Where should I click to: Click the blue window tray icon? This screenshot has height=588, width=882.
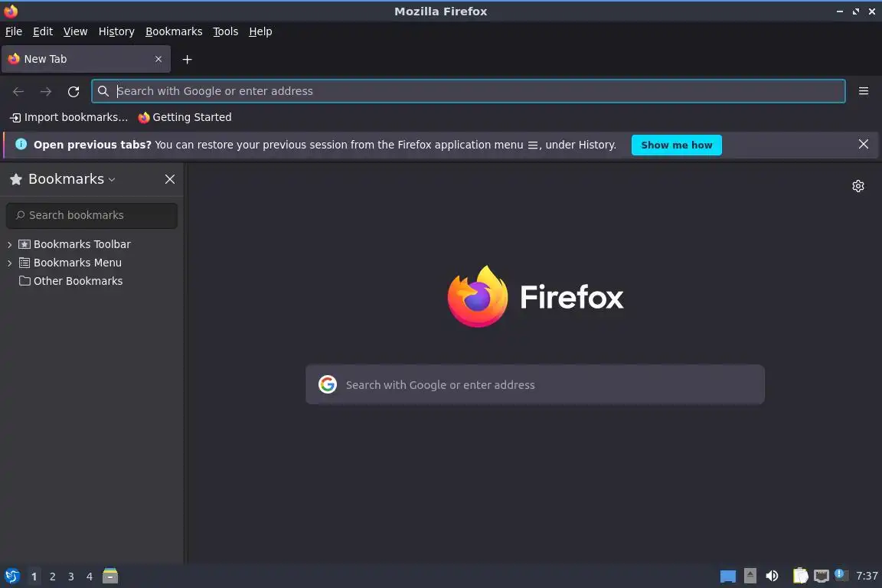pyautogui.click(x=728, y=577)
